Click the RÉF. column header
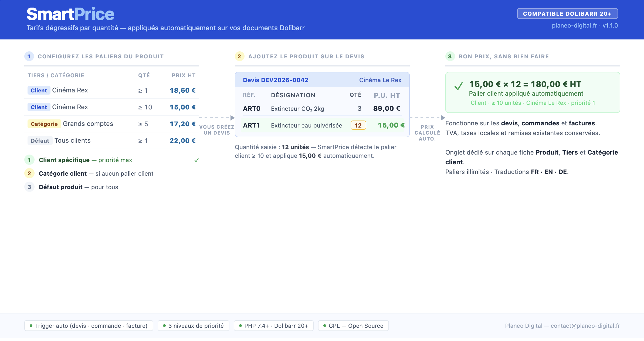 coord(249,95)
